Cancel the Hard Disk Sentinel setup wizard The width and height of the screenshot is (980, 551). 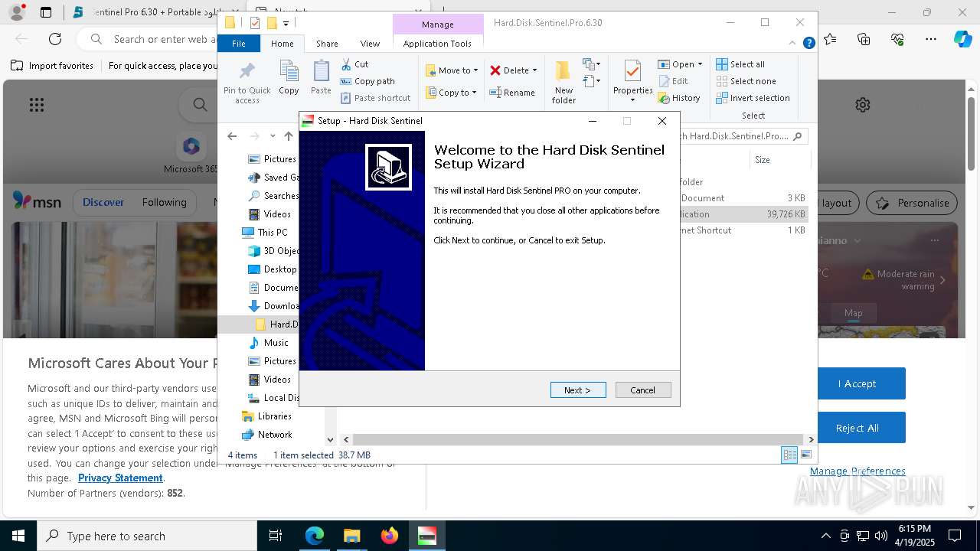click(x=643, y=390)
